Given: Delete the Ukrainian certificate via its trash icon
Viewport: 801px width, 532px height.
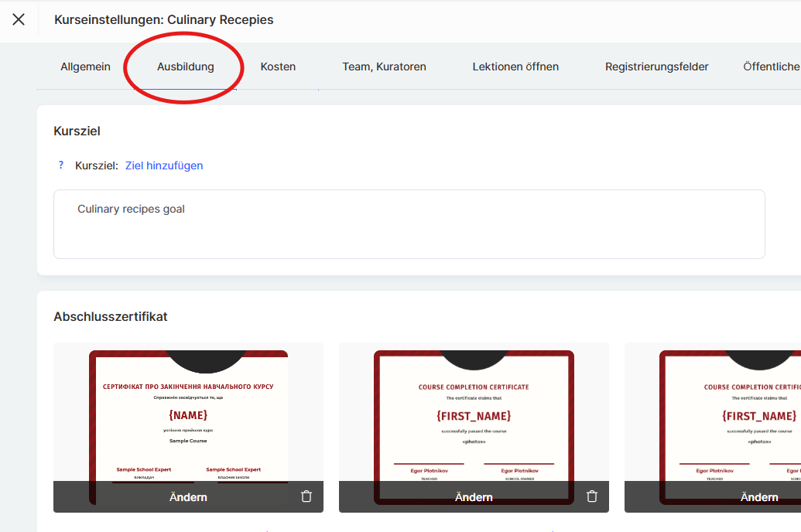Looking at the screenshot, I should [306, 496].
